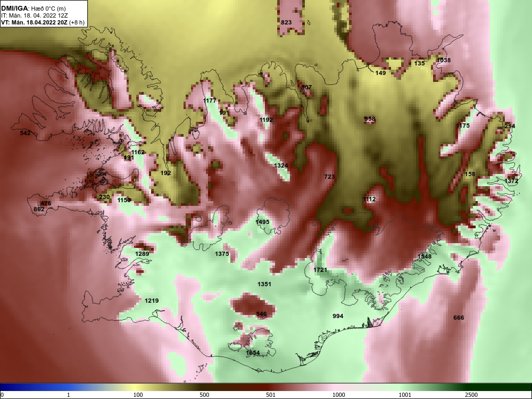The height and width of the screenshot is (399, 532).
Task: Click the 230 height label
Action: click(x=104, y=197)
